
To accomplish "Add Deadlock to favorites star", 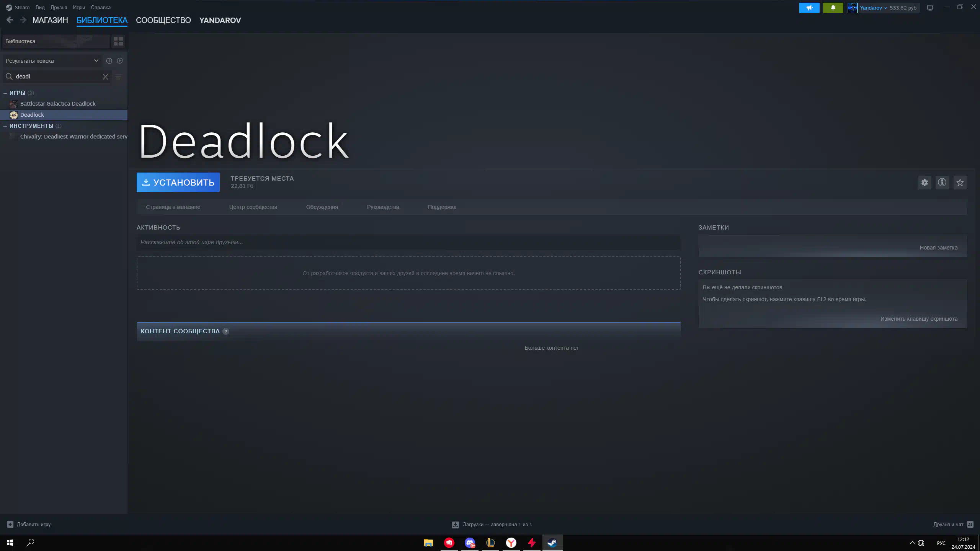I will coord(960,183).
